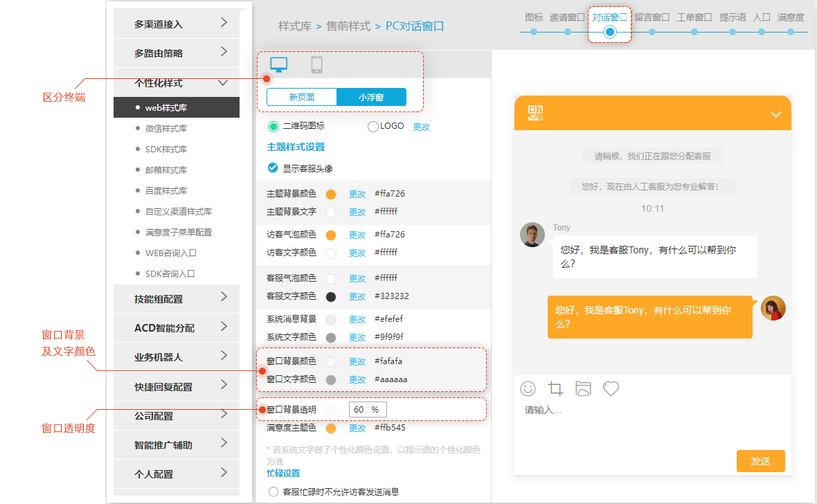Select the desktop PC terminal icon
817x504 pixels.
[279, 65]
